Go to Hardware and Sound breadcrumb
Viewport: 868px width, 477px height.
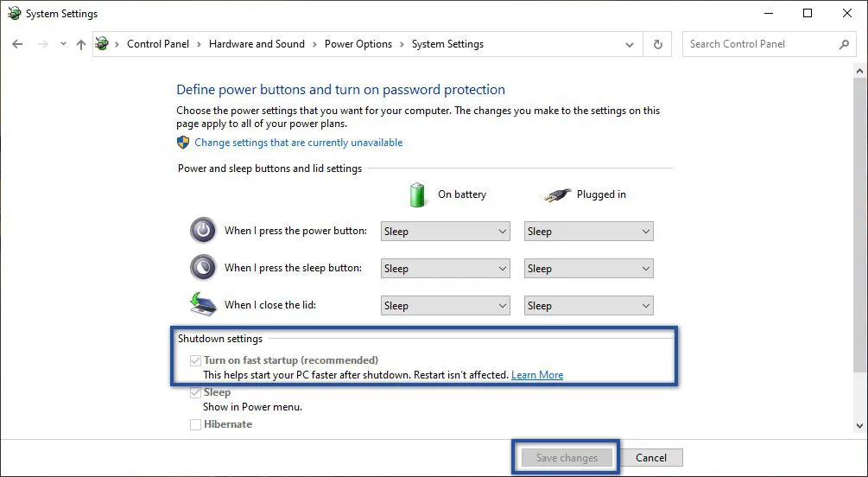click(x=257, y=44)
